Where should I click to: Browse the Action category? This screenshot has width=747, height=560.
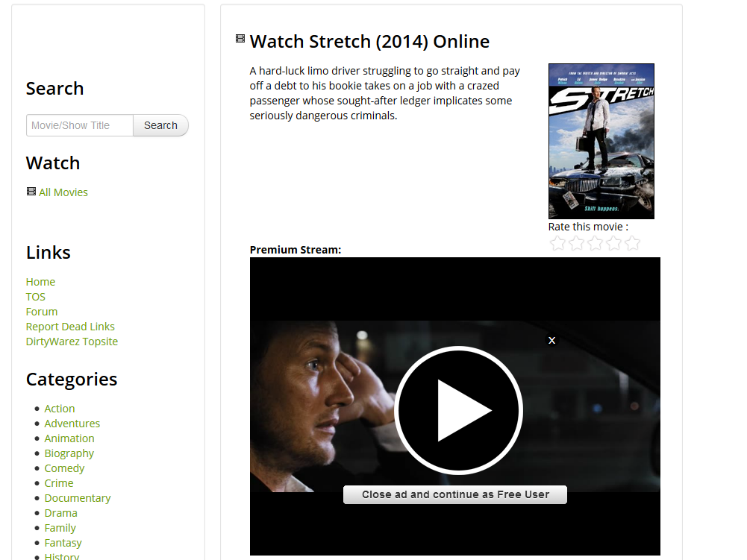pos(60,408)
